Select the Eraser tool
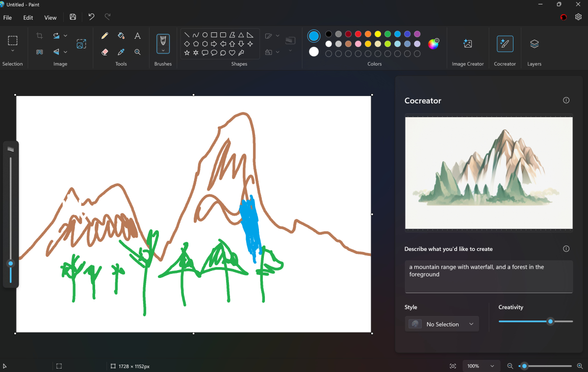 104,52
